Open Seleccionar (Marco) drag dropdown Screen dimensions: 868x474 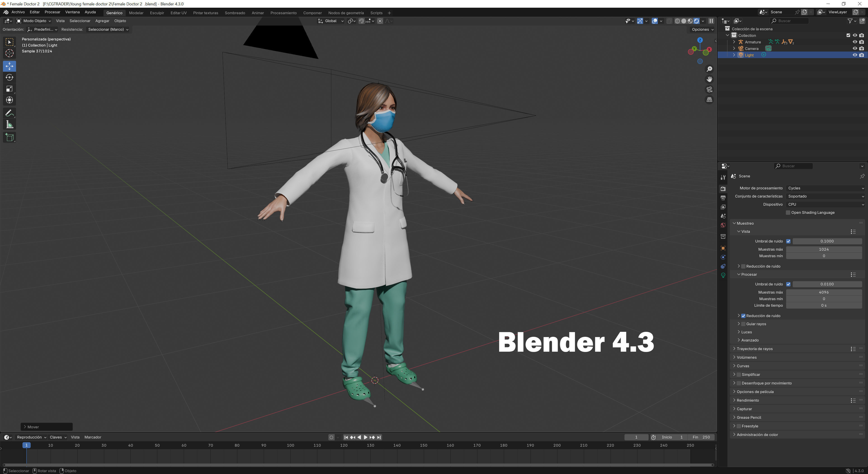[x=108, y=30]
